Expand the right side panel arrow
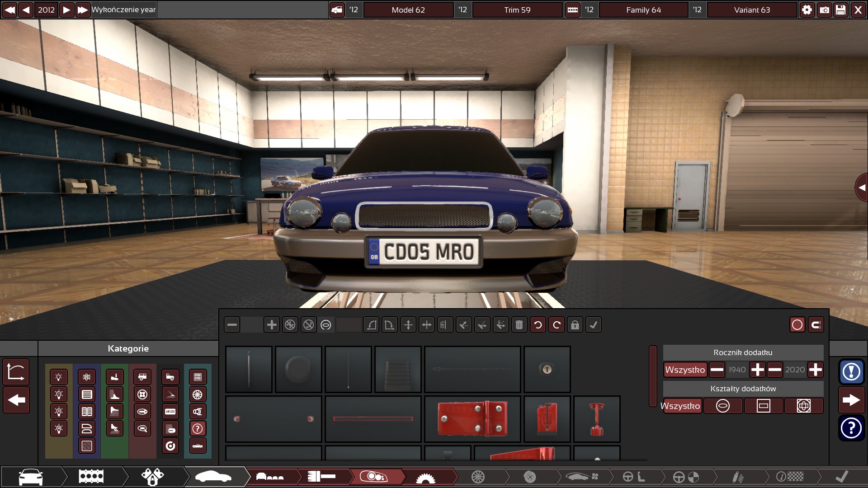 coord(862,188)
